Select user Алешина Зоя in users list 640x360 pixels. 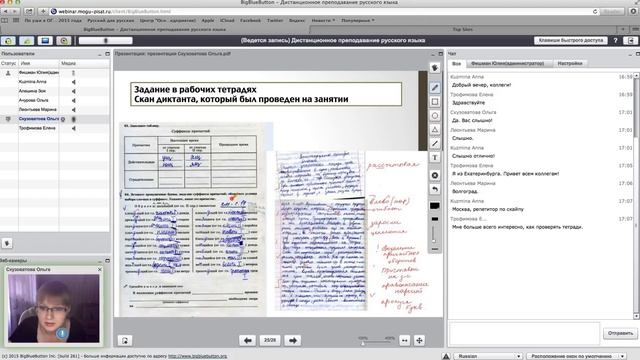coord(55,91)
